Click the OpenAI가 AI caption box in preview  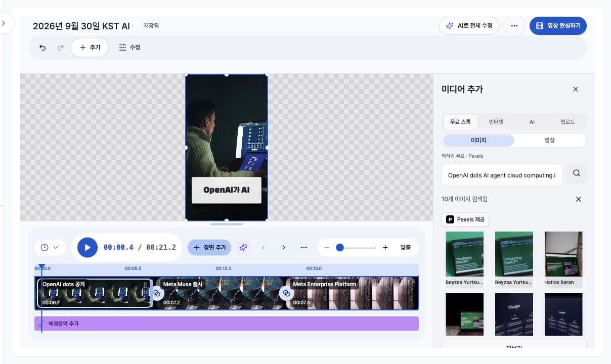click(227, 190)
